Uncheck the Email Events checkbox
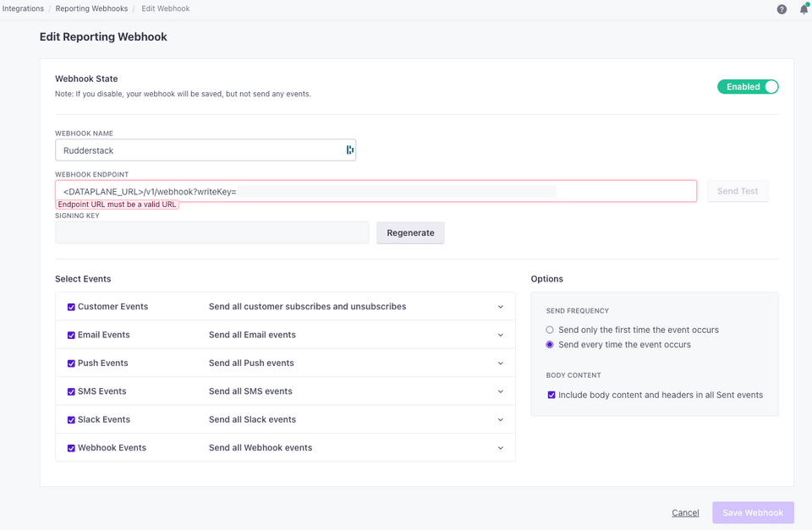Viewport: 812px width, 530px height. coord(71,335)
